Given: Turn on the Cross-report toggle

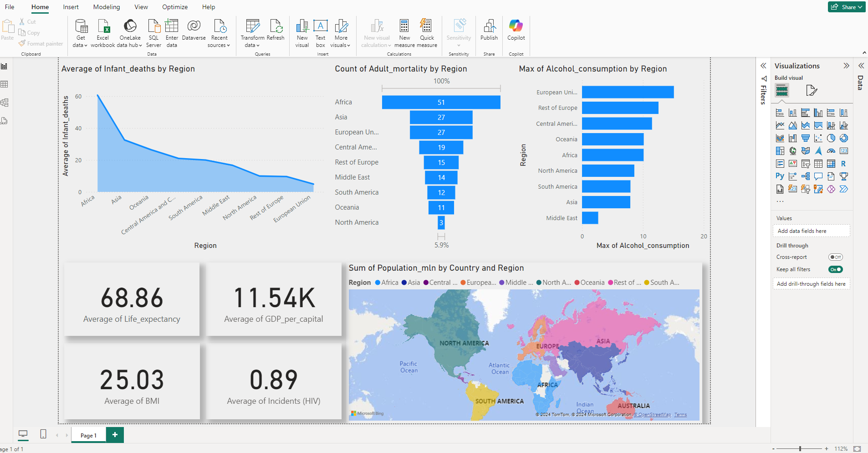Looking at the screenshot, I should click(x=835, y=257).
